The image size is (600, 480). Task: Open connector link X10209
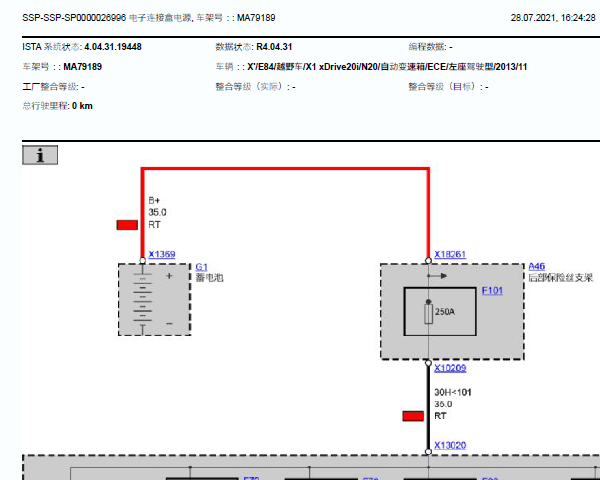pyautogui.click(x=450, y=368)
